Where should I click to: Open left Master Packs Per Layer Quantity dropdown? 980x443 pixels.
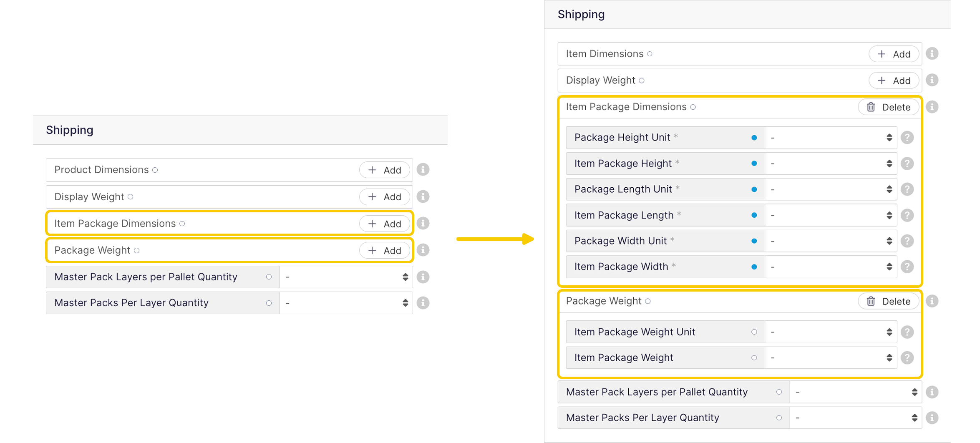tap(346, 303)
